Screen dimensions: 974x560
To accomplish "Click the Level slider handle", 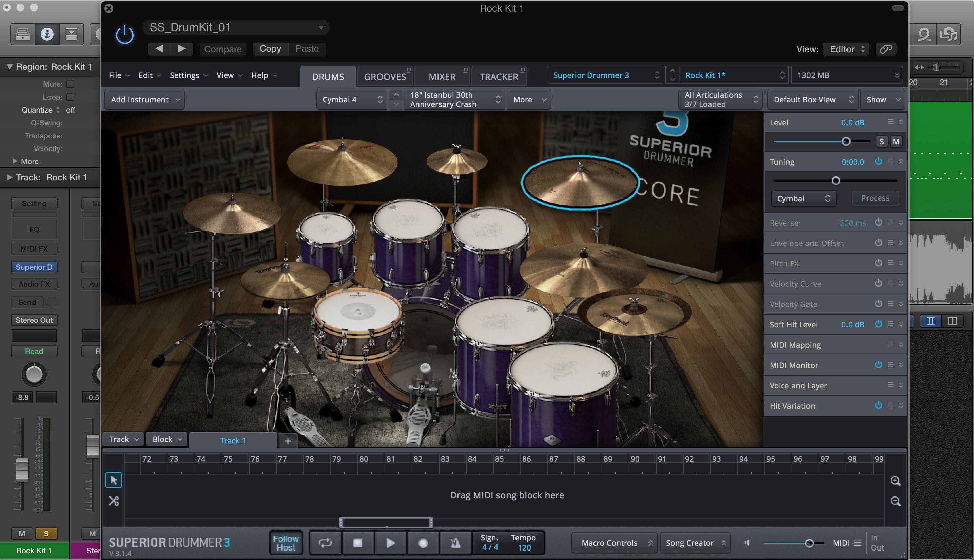I will 845,142.
